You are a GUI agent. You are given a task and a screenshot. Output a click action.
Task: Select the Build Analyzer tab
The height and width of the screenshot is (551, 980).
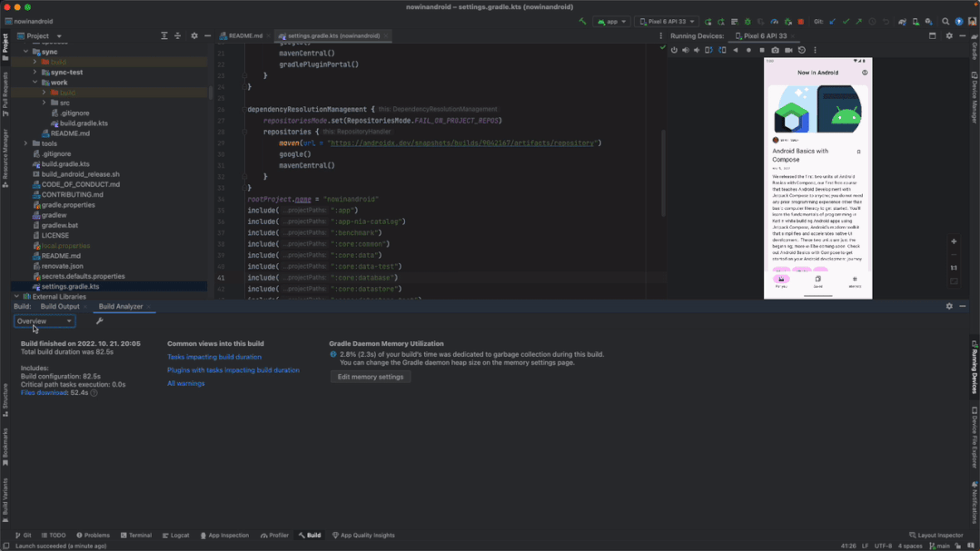click(121, 306)
